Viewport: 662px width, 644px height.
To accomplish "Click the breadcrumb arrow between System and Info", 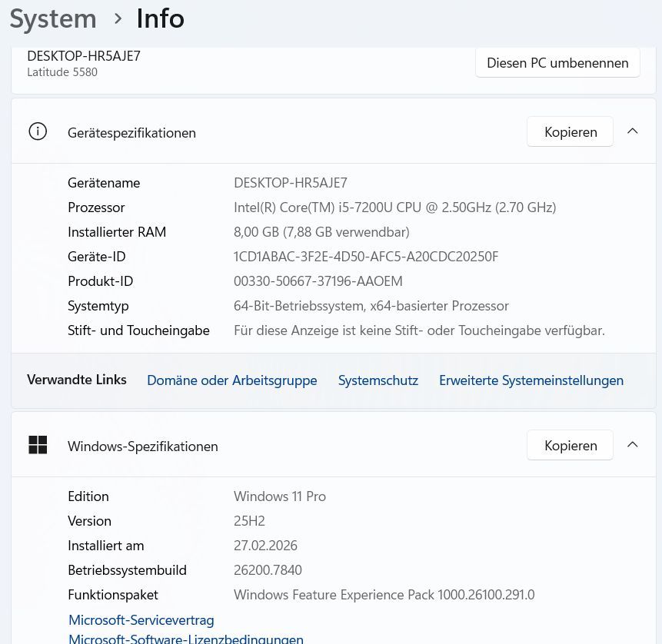I will click(118, 18).
